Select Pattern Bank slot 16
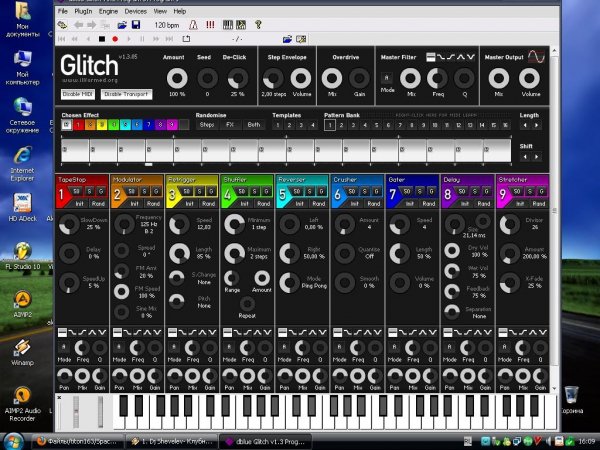600x450 pixels. (x=505, y=125)
